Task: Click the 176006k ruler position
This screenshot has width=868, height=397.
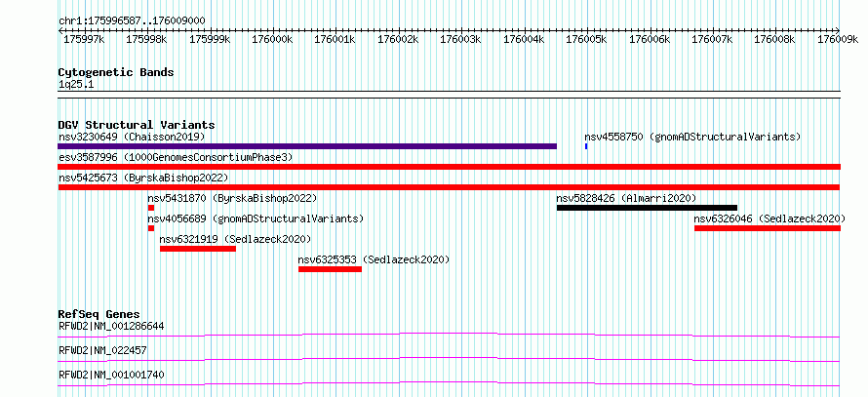Action: point(650,39)
